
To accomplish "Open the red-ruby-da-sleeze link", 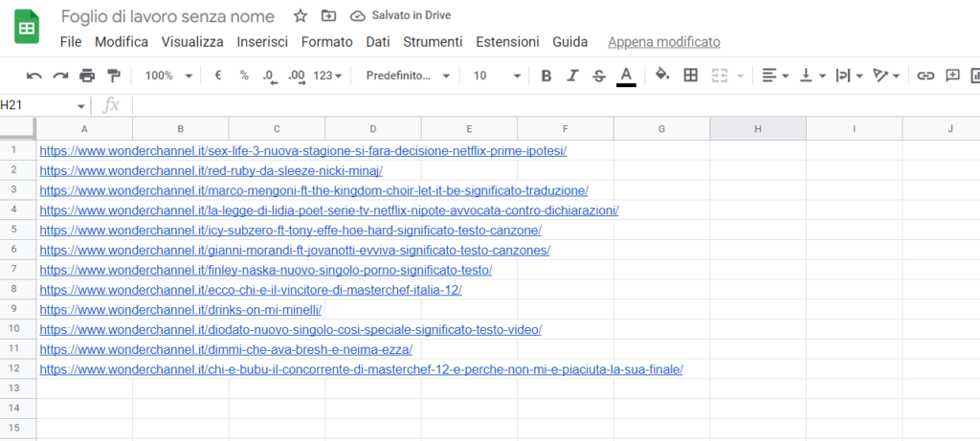I will tap(212, 170).
